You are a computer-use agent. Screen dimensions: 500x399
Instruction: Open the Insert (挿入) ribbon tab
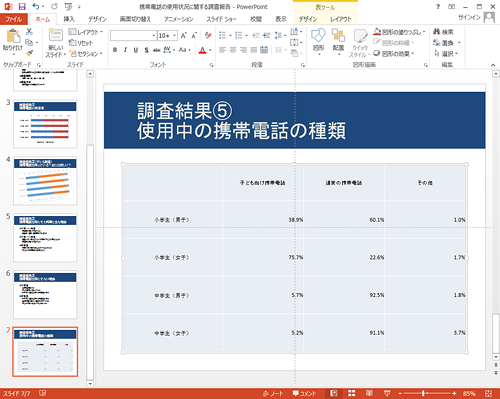click(x=69, y=19)
